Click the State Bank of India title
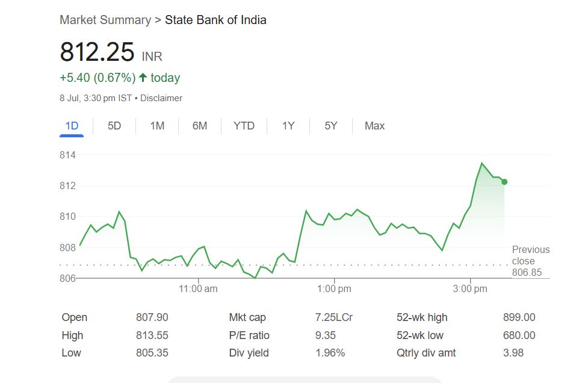The width and height of the screenshot is (588, 383). pos(215,20)
